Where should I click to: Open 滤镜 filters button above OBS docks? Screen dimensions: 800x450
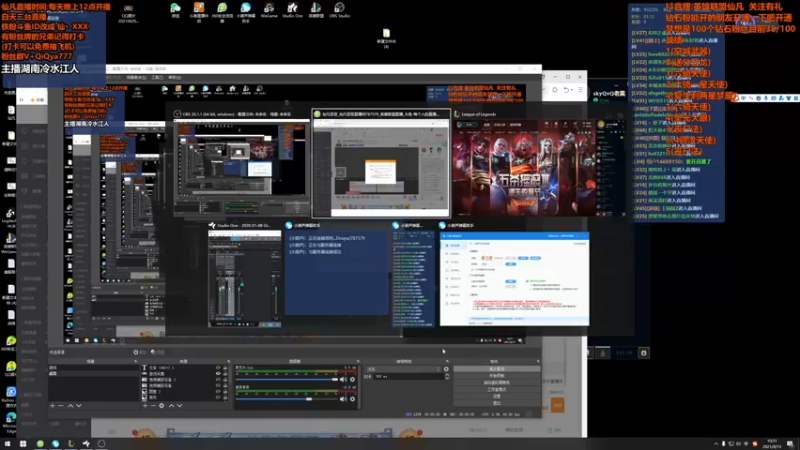[157, 352]
